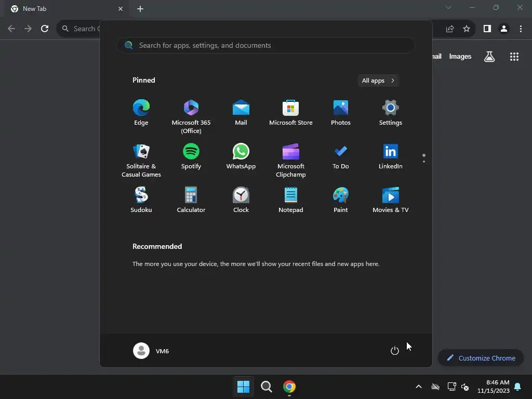Open Chrome three-dot menu
This screenshot has width=532, height=399.
tap(521, 29)
